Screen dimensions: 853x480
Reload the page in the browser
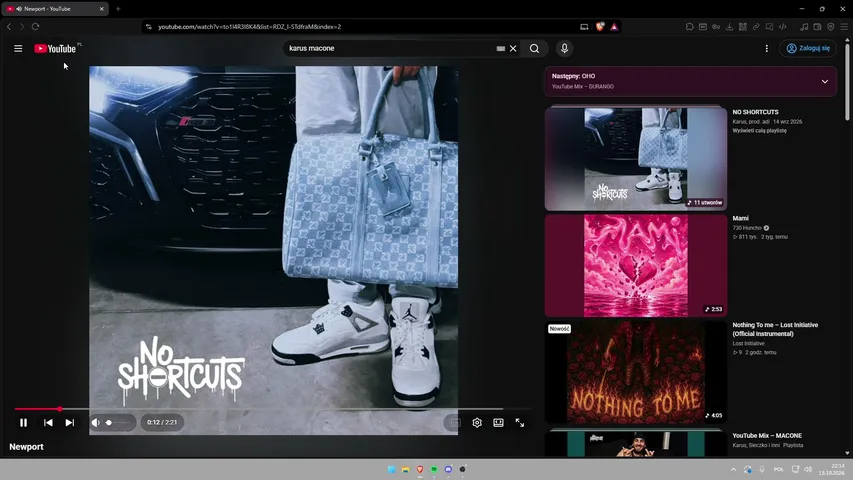[35, 27]
